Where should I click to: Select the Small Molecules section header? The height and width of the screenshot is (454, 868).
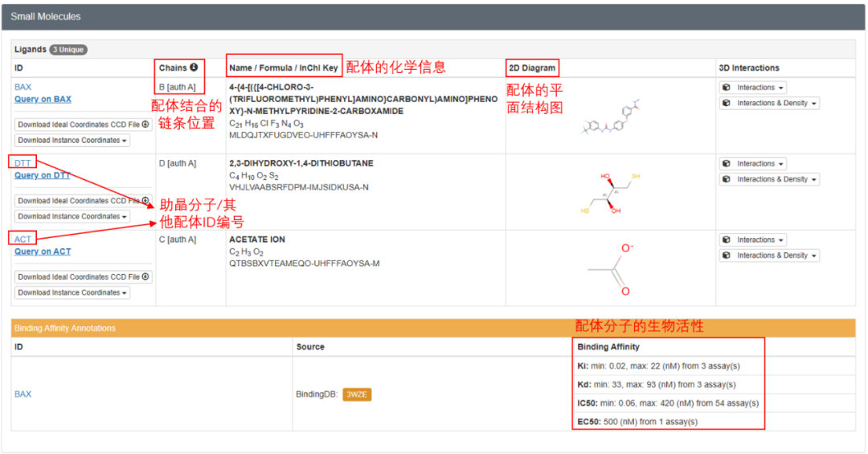45,17
